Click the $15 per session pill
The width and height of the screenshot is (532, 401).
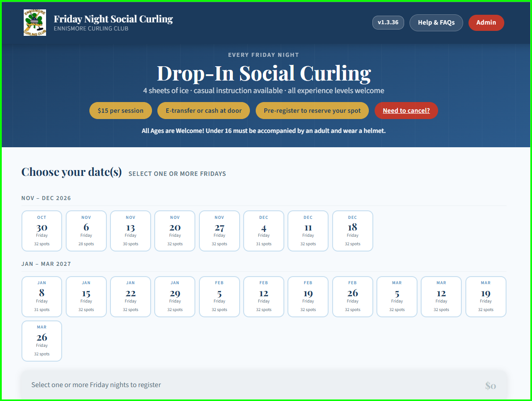(120, 111)
